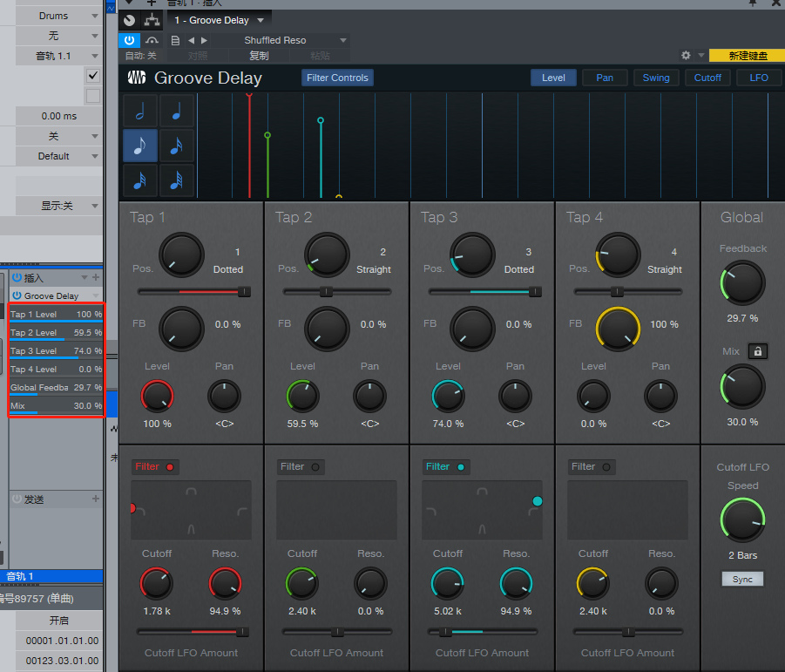
Task: Switch to Pan view tab
Action: pos(605,78)
